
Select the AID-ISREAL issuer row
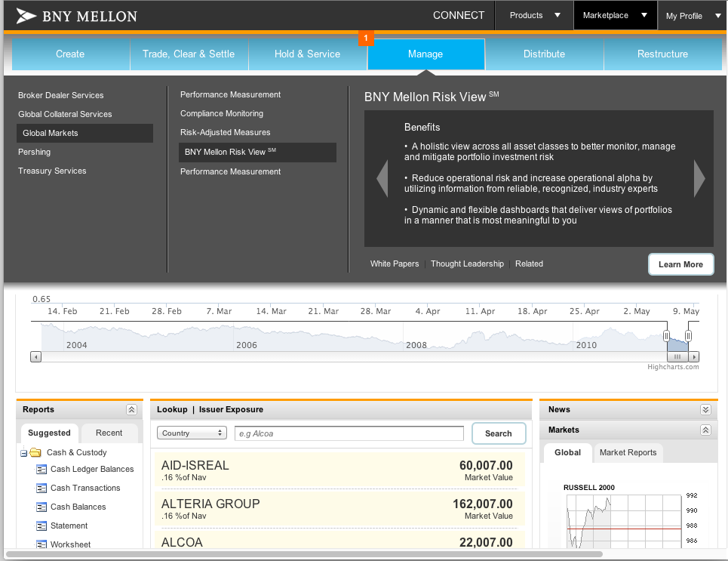(x=339, y=470)
